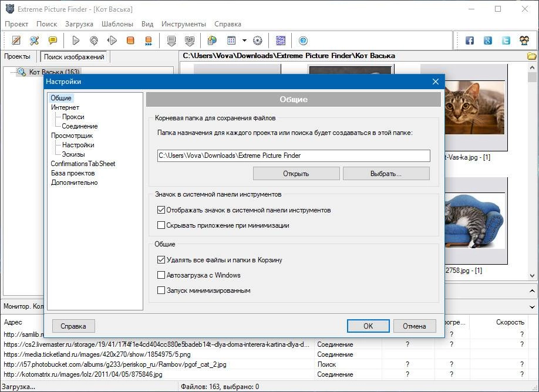539x392 pixels.
Task: Select Интернет in settings tree
Action: (x=65, y=107)
